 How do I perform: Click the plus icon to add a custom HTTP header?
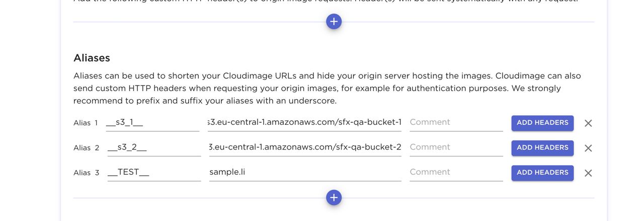334,22
